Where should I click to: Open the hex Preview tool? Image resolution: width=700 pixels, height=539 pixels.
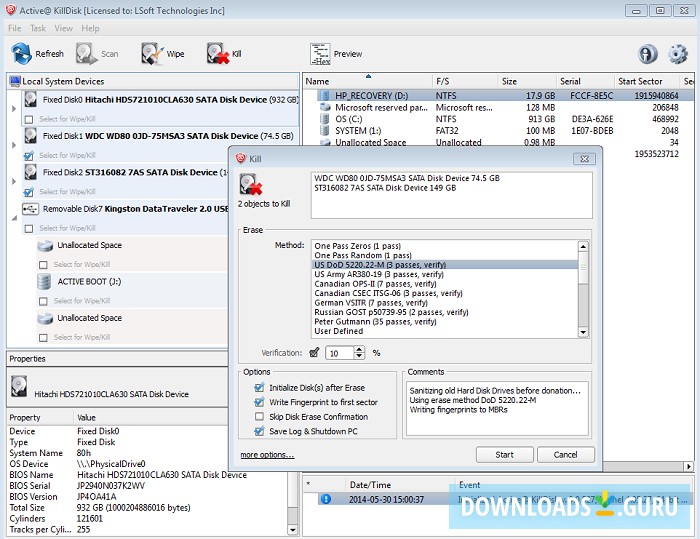(x=320, y=54)
